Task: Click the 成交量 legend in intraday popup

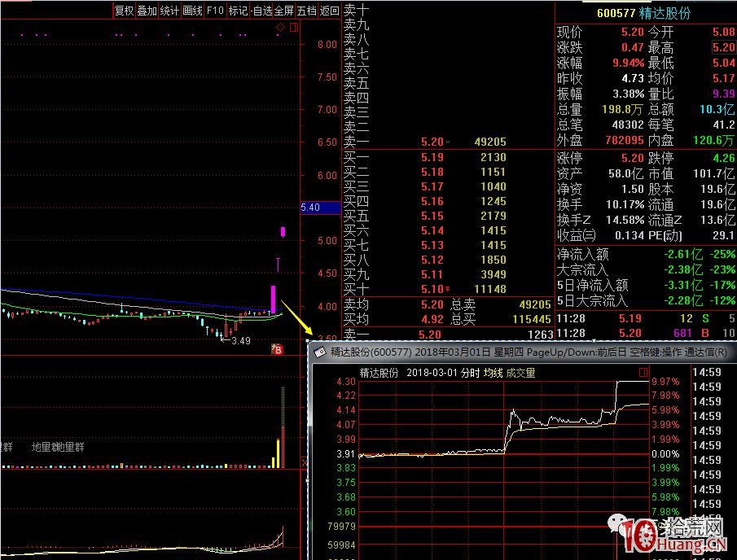Action: click(x=521, y=373)
